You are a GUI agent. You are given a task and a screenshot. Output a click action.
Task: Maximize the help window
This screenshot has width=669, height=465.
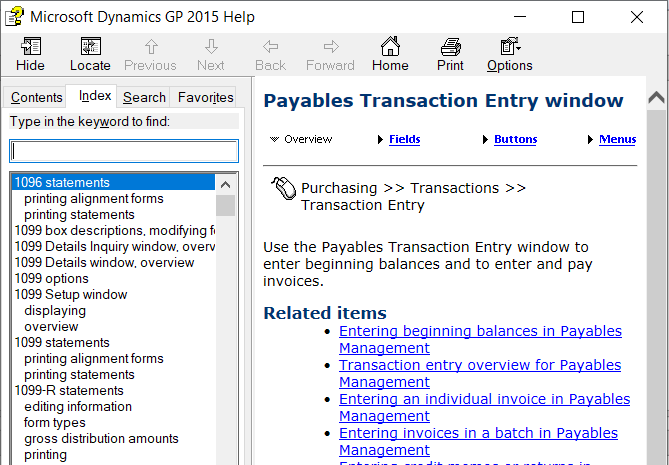point(578,17)
